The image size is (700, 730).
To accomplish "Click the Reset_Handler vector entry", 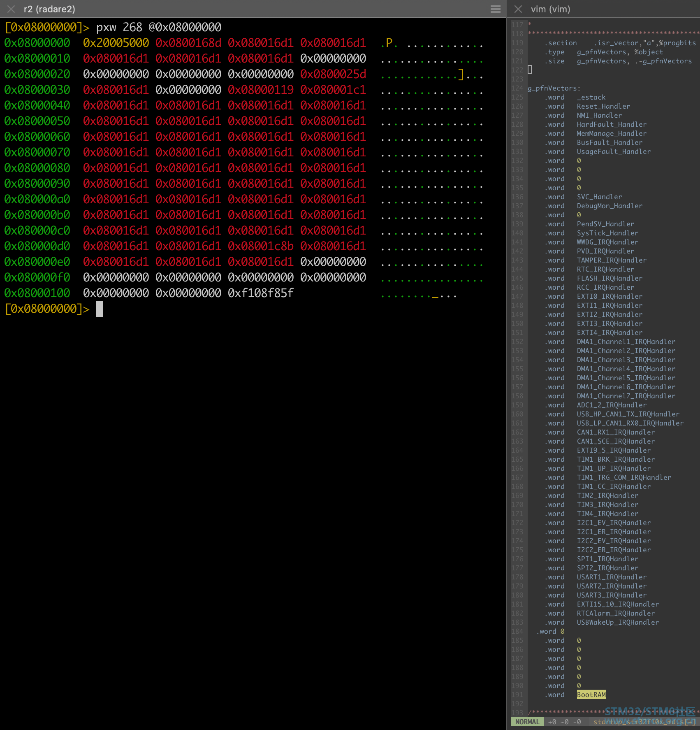I will [x=603, y=106].
